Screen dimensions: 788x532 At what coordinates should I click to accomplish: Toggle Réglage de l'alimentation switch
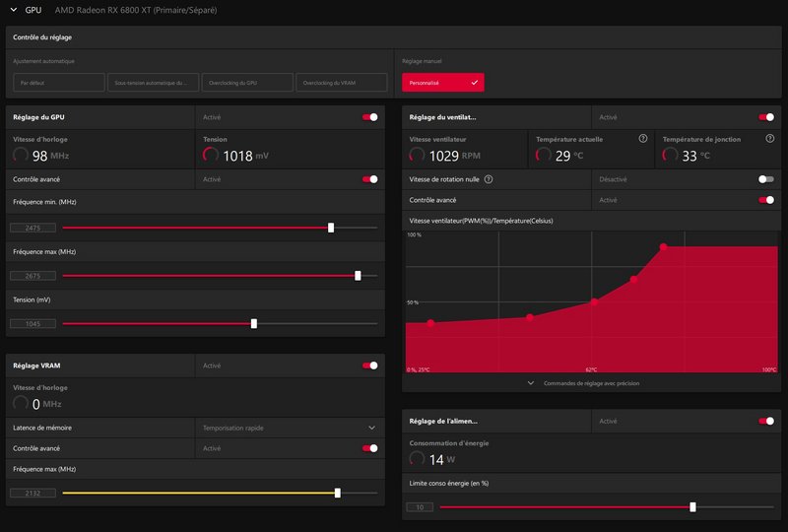pyautogui.click(x=766, y=421)
